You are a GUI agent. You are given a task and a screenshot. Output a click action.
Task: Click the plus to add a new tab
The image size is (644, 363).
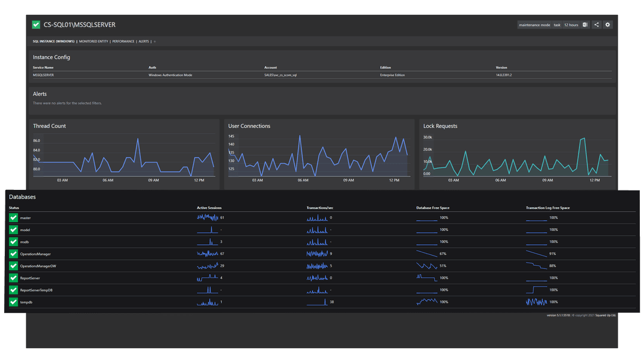pos(154,41)
